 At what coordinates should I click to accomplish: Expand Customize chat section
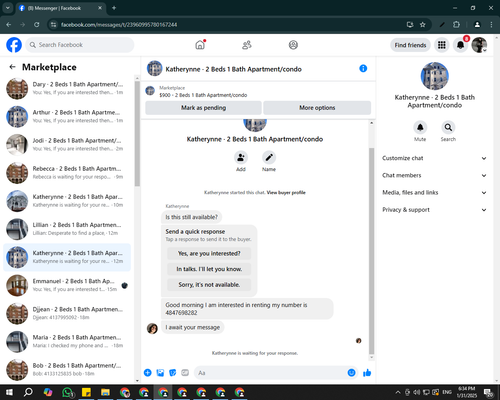pyautogui.click(x=434, y=158)
